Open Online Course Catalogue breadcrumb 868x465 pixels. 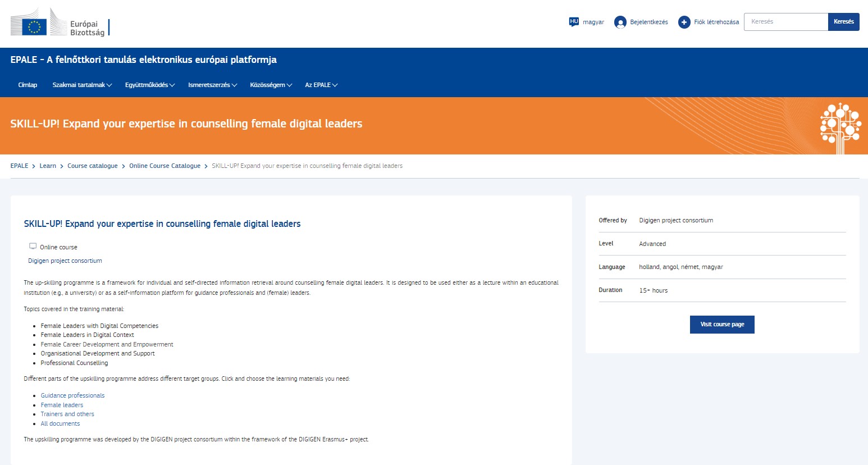(165, 166)
